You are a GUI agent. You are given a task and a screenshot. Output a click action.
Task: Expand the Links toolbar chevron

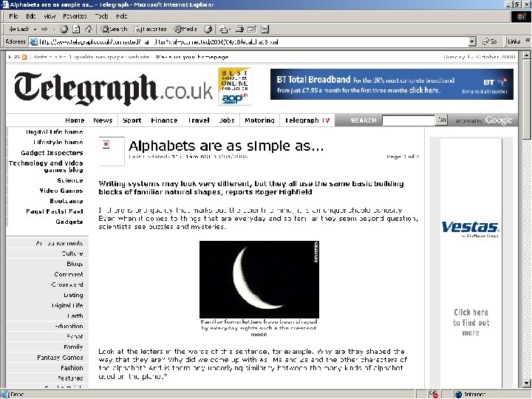pos(528,40)
